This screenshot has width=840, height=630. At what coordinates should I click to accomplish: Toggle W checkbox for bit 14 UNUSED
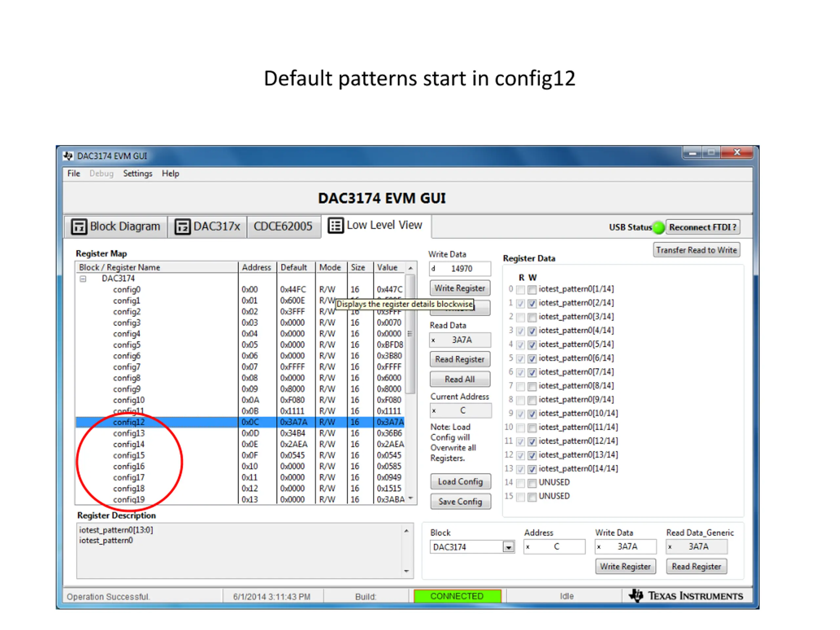coord(532,483)
